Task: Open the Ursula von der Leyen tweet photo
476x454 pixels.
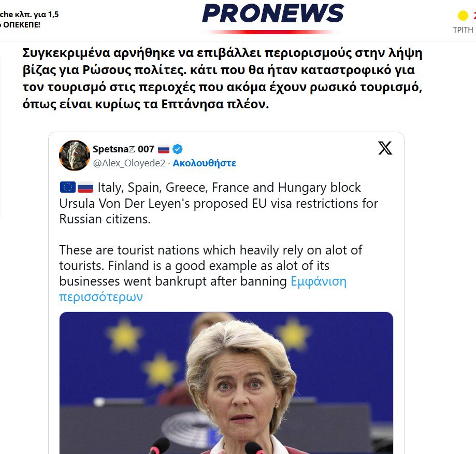Action: coord(226,383)
